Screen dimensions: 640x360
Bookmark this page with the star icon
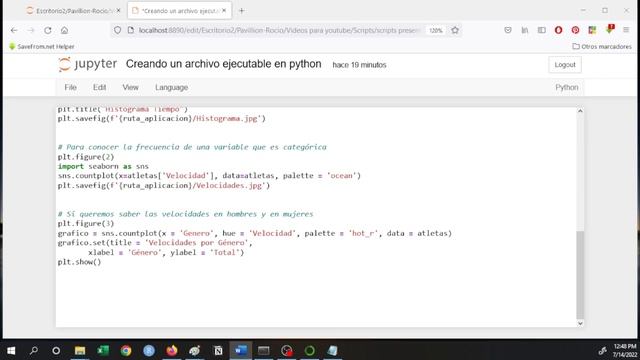(455, 30)
